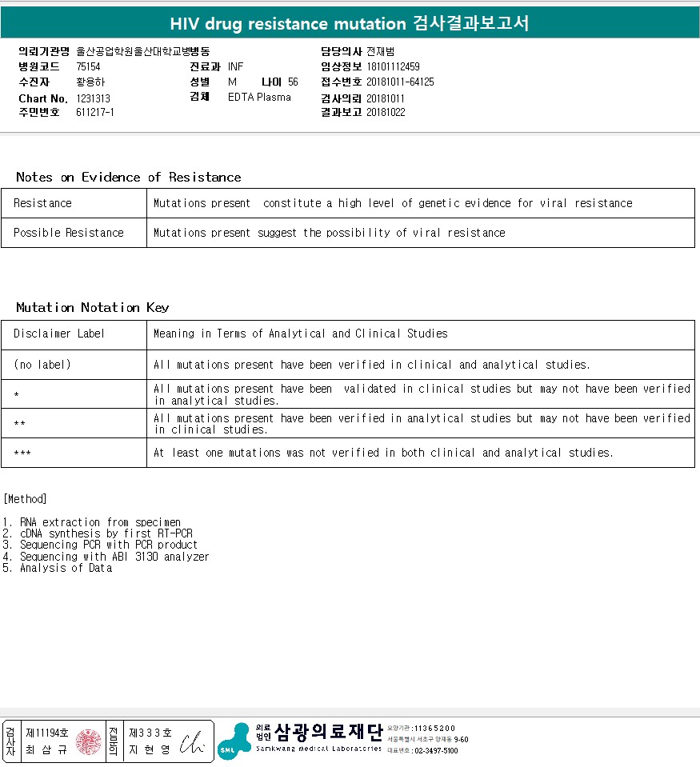Click the red examiner seal stamp
Viewport: 700px width, 767px height.
[89, 741]
